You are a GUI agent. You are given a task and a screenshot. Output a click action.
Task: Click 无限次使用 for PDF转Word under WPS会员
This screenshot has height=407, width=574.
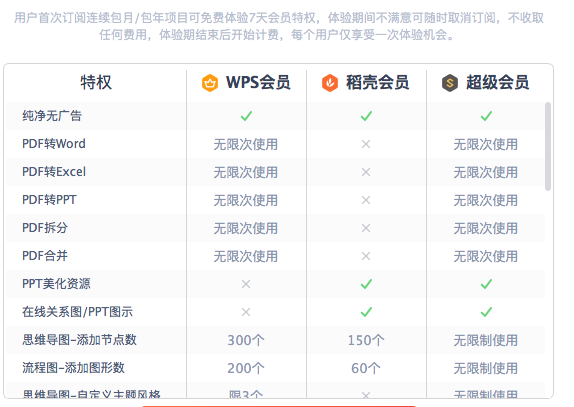coord(246,145)
